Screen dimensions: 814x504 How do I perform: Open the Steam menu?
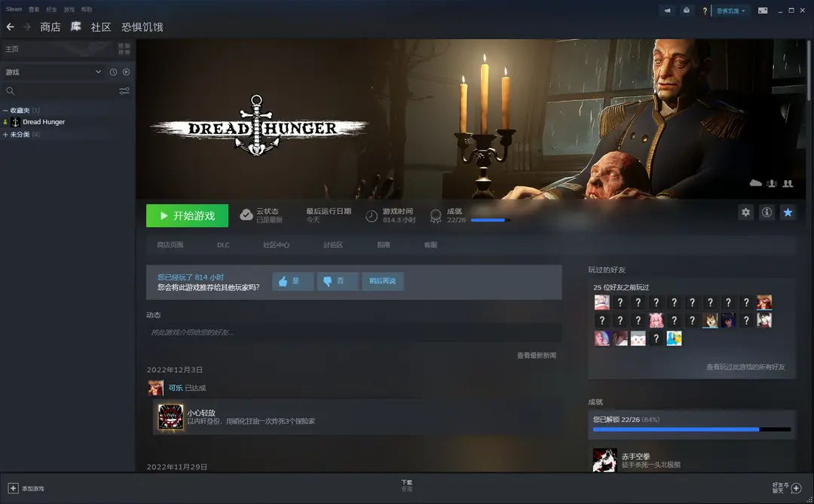tap(14, 9)
